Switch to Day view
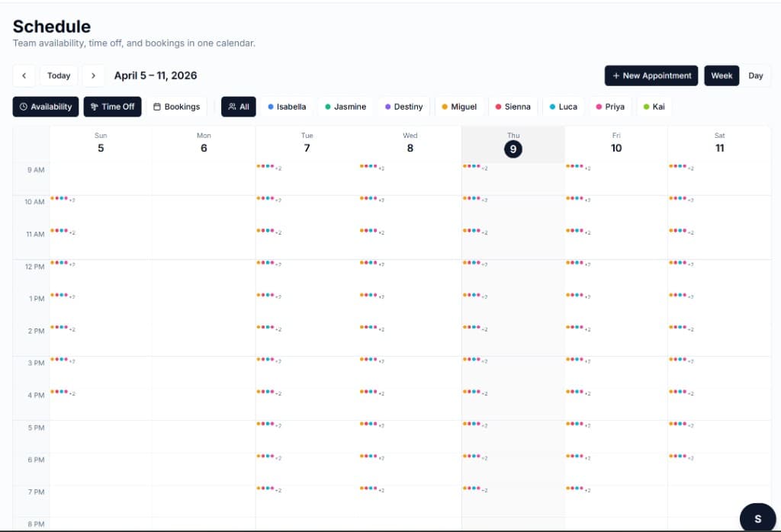This screenshot has width=781, height=532. (x=756, y=75)
